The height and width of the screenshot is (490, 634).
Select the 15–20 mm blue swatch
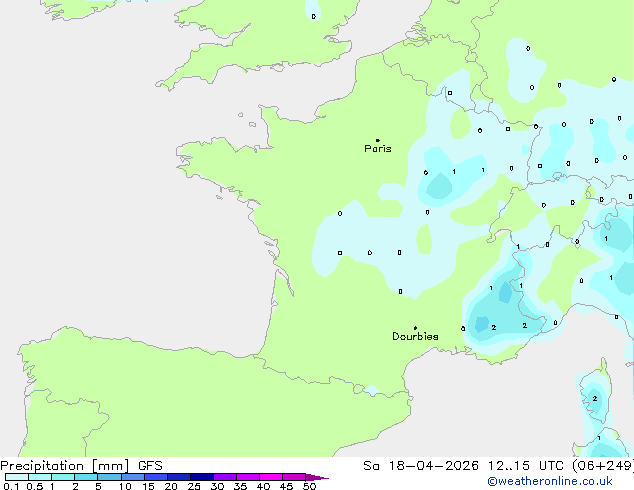[156, 477]
